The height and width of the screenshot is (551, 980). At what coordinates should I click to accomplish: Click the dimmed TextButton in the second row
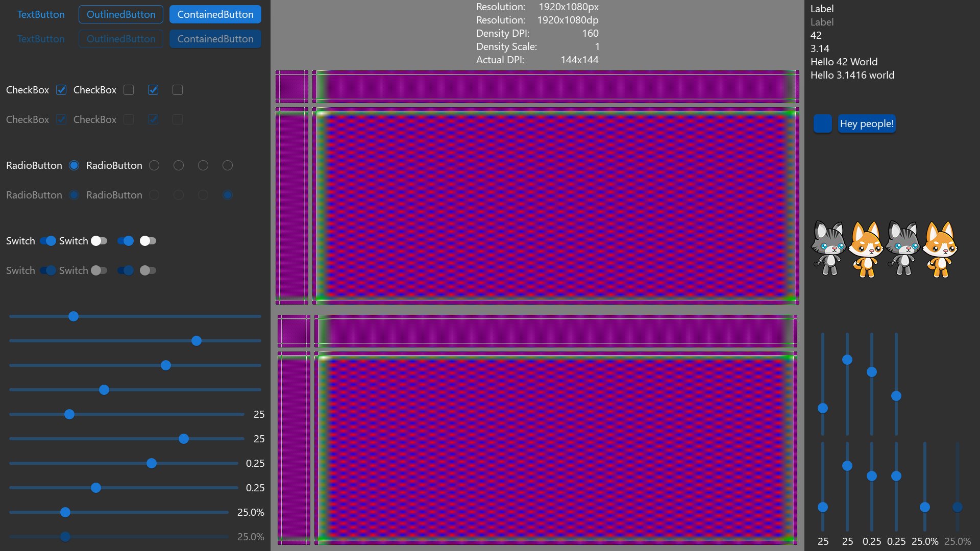pyautogui.click(x=41, y=39)
